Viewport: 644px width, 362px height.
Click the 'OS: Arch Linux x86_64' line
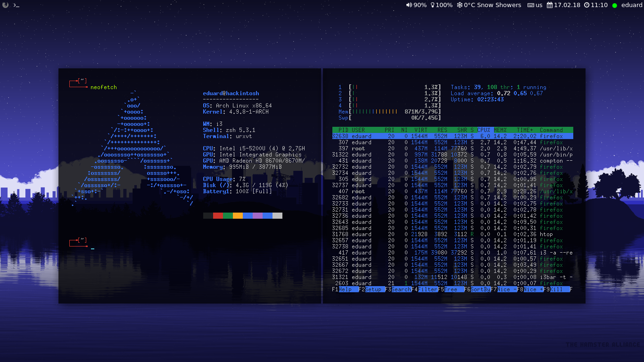[x=237, y=106]
